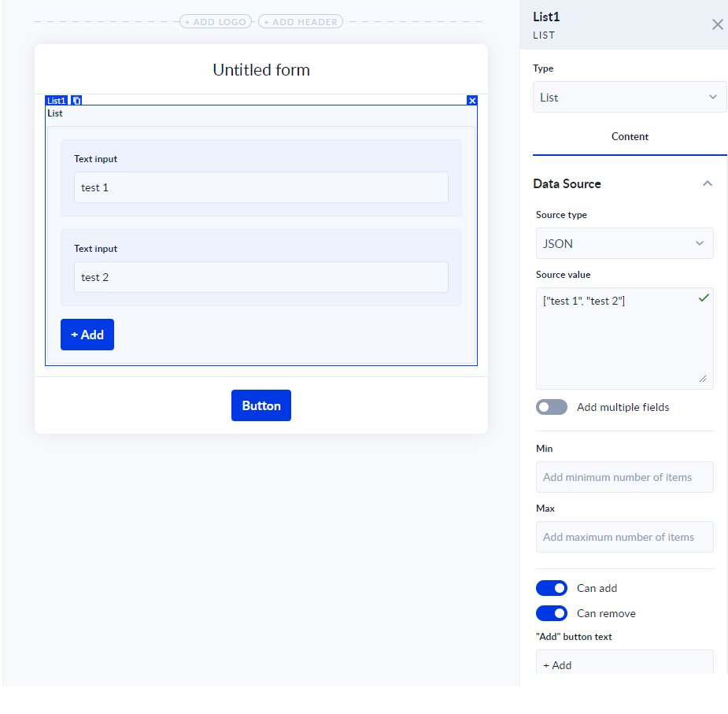Open the Source type JSON dropdown
This screenshot has height=714, width=728.
624,244
